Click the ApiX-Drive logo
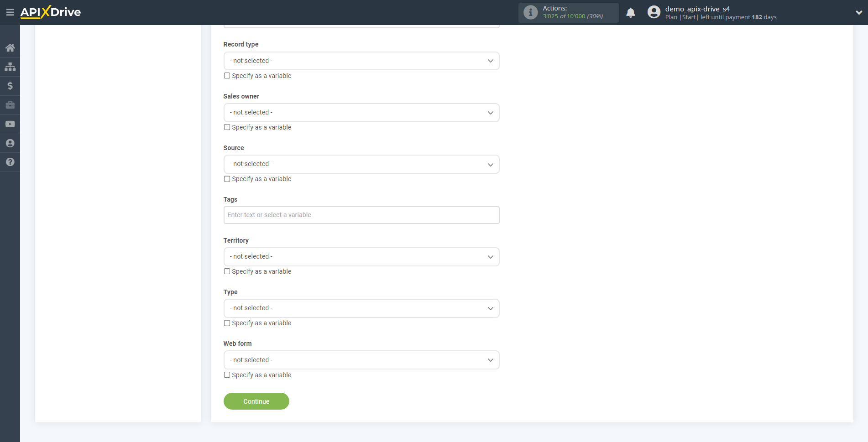The height and width of the screenshot is (442, 868). 51,12
